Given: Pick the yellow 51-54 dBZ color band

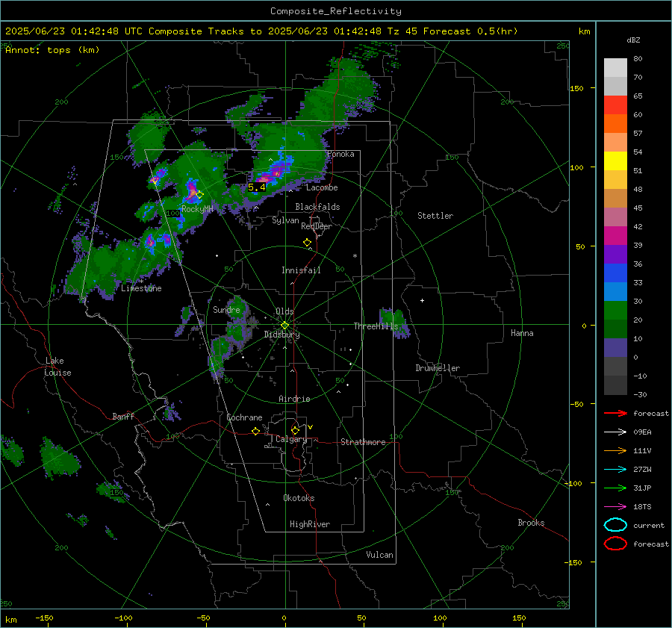Looking at the screenshot, I should pyautogui.click(x=615, y=161).
